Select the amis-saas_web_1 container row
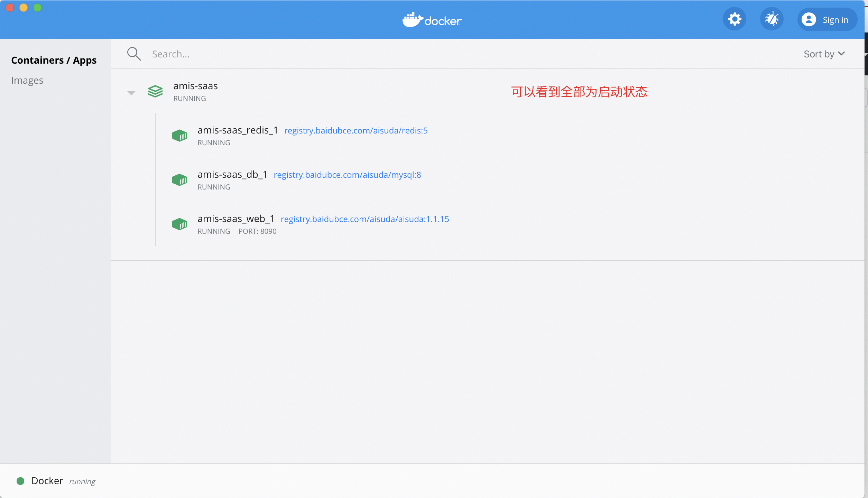Screen dimensions: 868x498 pyautogui.click(x=519, y=225)
